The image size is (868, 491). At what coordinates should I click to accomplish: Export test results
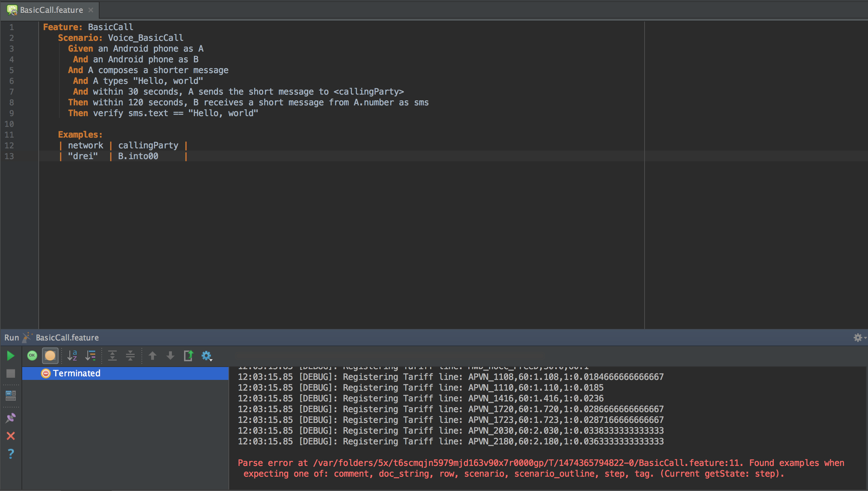click(x=188, y=356)
